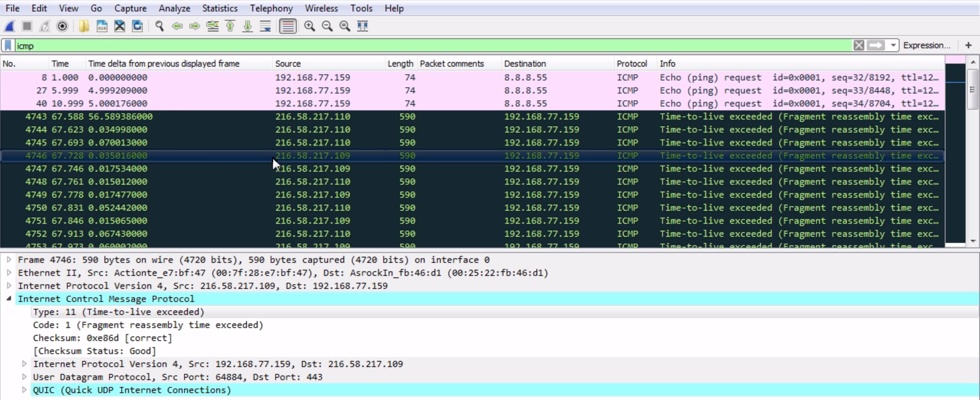Toggle packet list colorization

[x=288, y=26]
